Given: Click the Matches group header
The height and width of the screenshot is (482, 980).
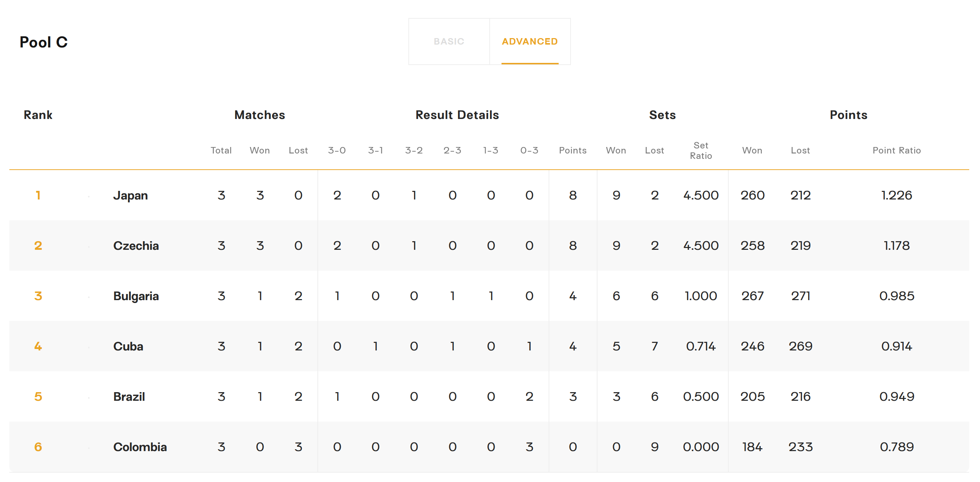Looking at the screenshot, I should (260, 115).
